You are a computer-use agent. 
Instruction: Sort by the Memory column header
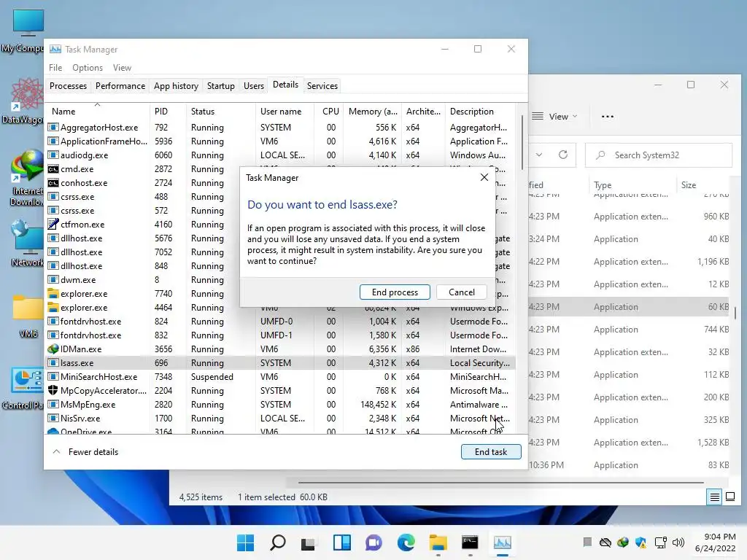pos(373,111)
